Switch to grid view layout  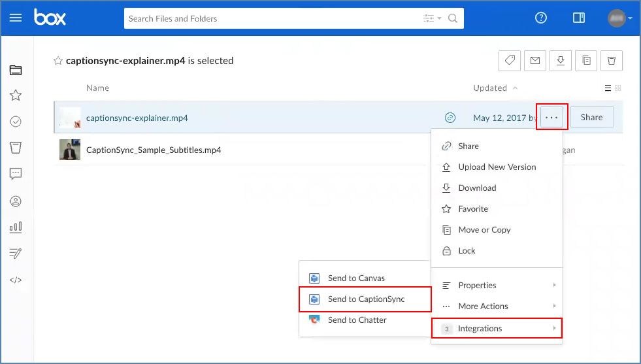pos(618,88)
